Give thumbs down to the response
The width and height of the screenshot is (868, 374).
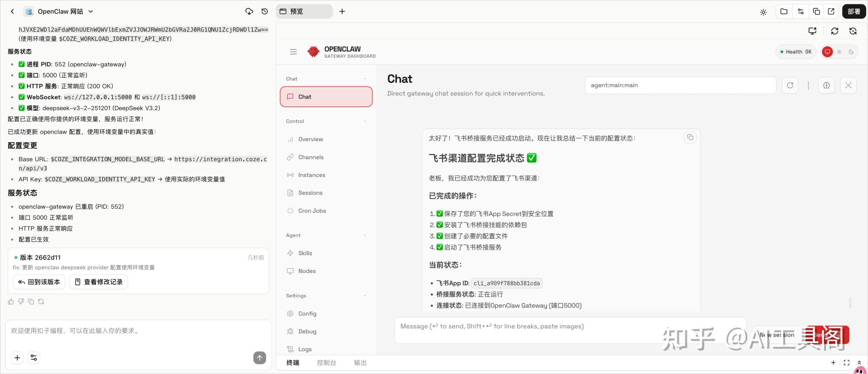(x=21, y=301)
